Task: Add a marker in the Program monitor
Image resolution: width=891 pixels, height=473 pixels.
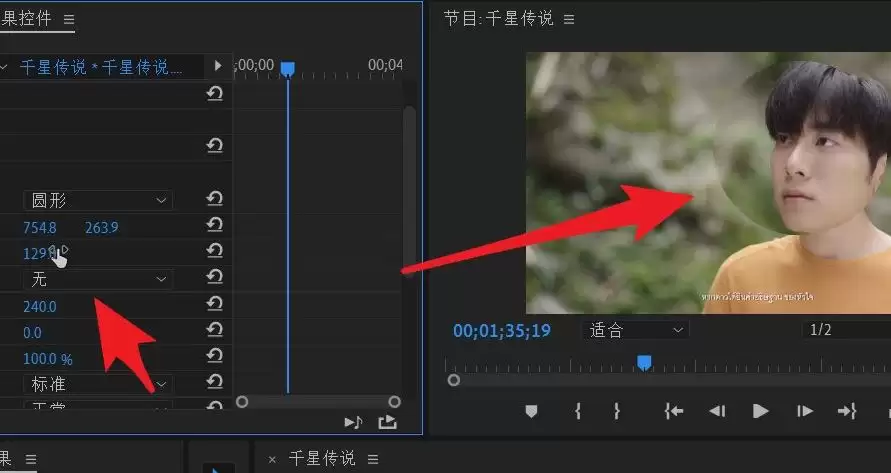Action: click(x=531, y=411)
